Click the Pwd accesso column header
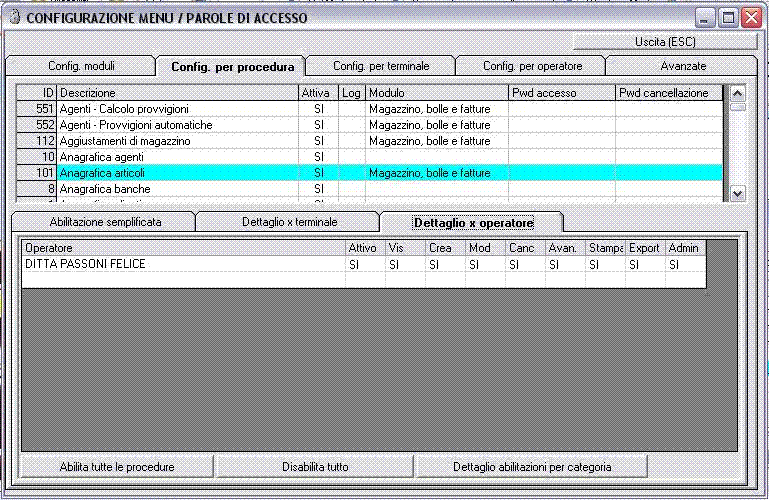This screenshot has width=769, height=501. pos(562,93)
